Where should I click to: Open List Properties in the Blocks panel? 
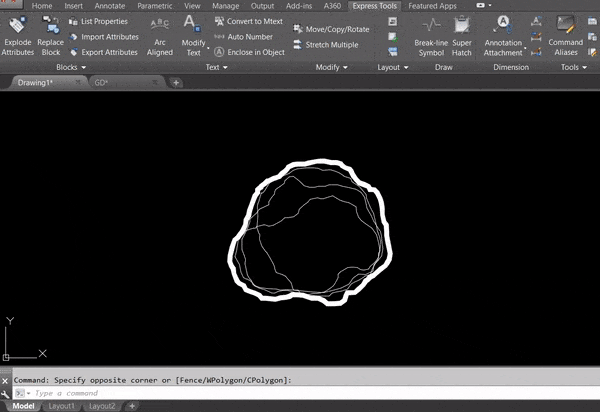click(98, 21)
